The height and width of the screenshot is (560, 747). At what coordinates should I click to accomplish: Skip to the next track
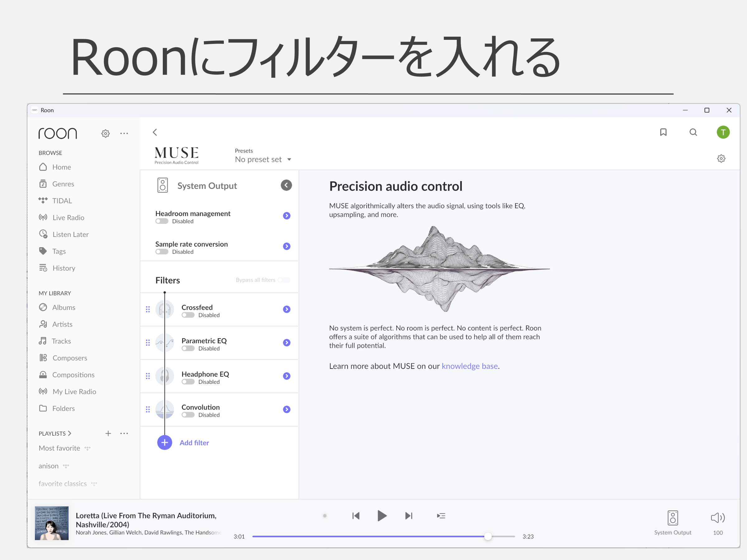tap(409, 516)
